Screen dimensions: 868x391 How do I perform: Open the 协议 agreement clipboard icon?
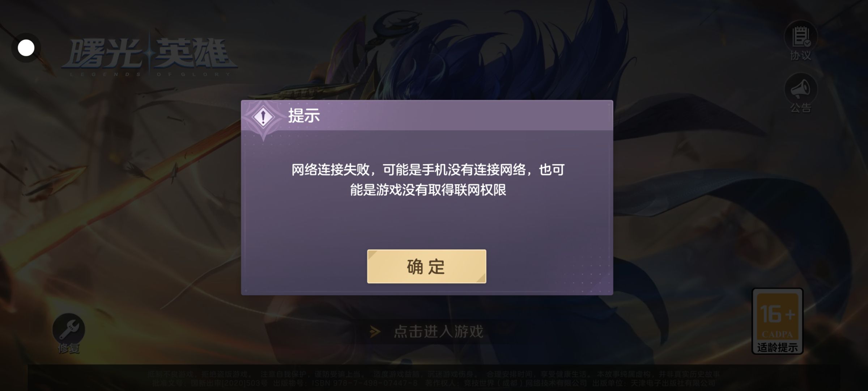pyautogui.click(x=801, y=37)
